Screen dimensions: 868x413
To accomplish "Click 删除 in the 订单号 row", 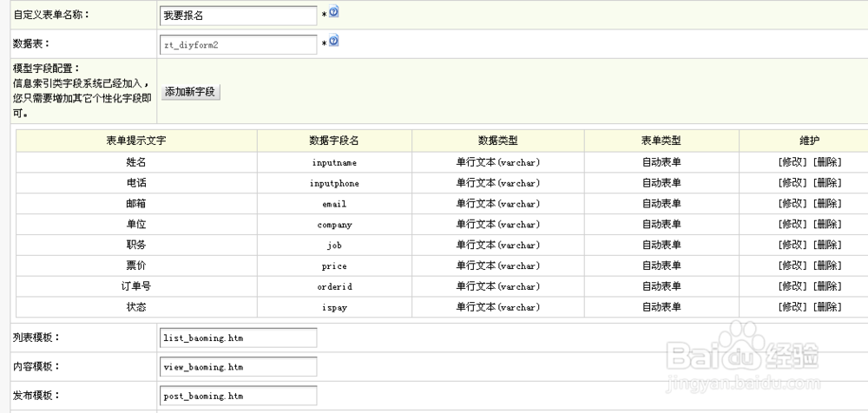I will pos(827,286).
